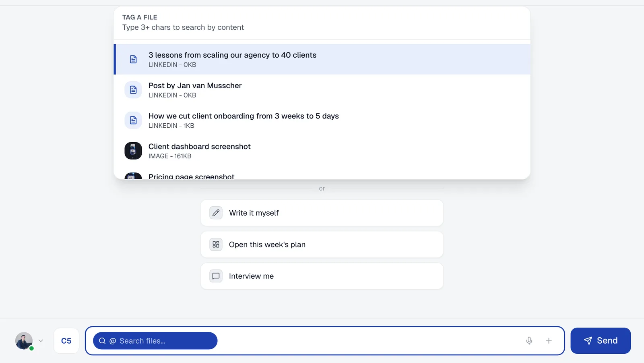This screenshot has height=363, width=644.
Task: Click document icon beside 'Post by Jan van Musscher'
Action: pyautogui.click(x=133, y=90)
